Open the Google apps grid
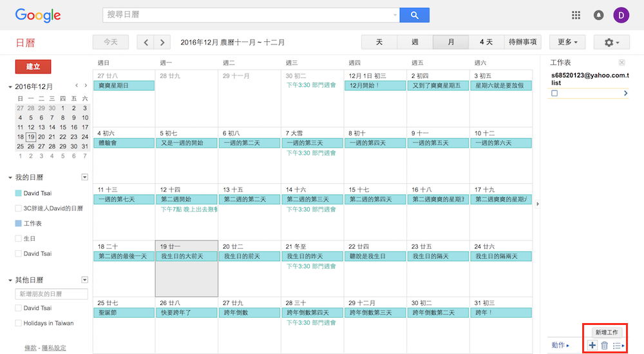The width and height of the screenshot is (644, 354). (x=576, y=15)
